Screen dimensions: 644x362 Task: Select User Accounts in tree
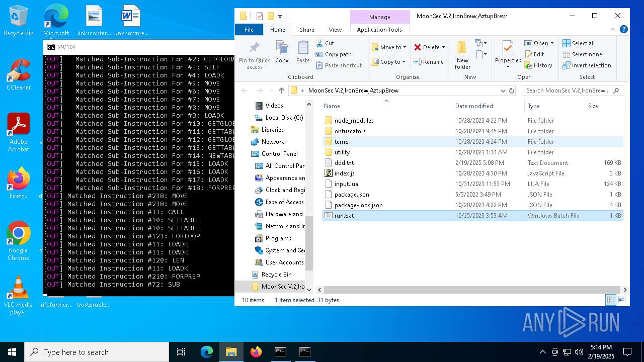tap(284, 262)
